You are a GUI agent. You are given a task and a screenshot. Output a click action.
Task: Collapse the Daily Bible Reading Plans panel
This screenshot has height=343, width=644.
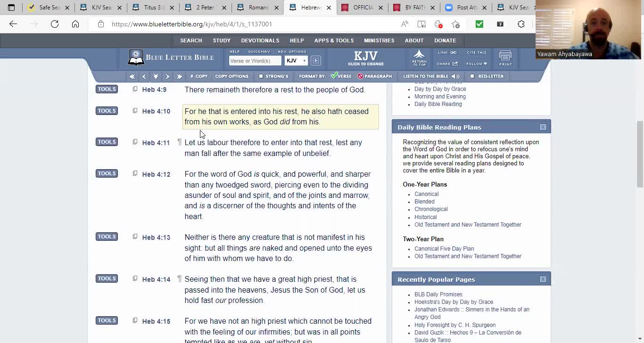(x=543, y=127)
